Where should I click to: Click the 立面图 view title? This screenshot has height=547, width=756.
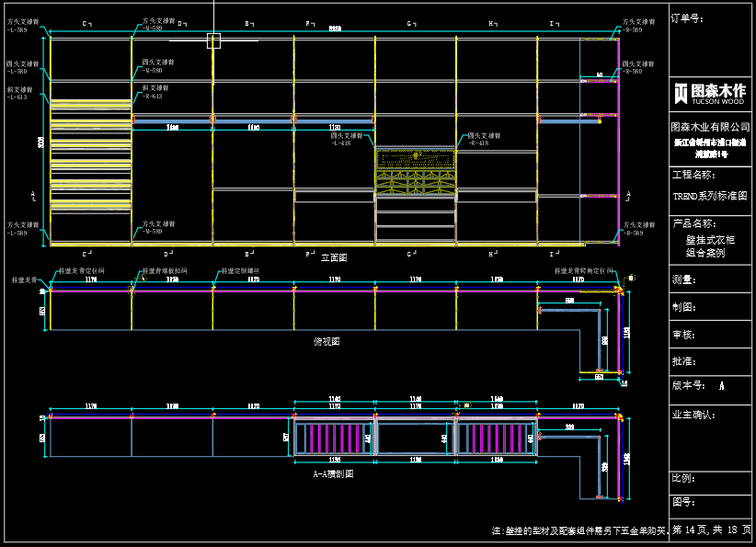[333, 258]
